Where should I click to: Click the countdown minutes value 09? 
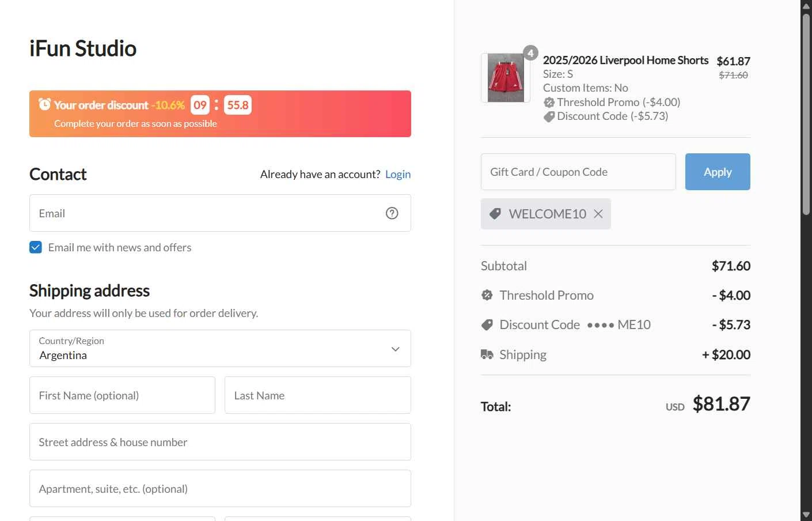pyautogui.click(x=200, y=105)
